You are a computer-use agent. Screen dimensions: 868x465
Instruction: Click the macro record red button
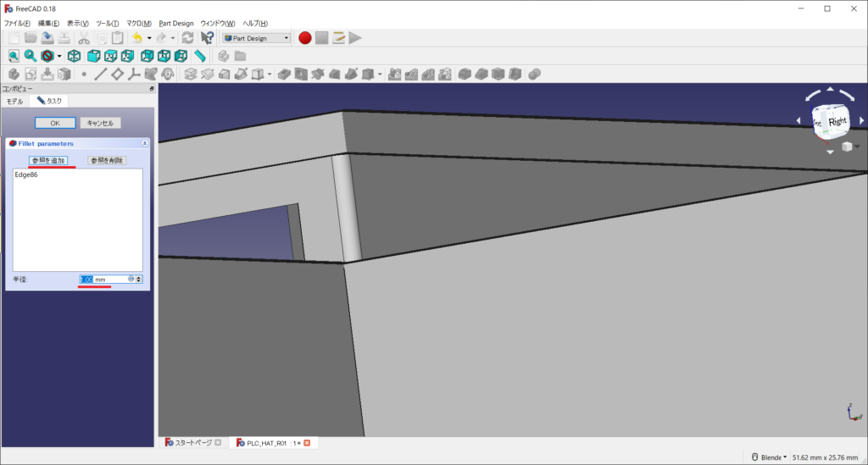pos(305,38)
